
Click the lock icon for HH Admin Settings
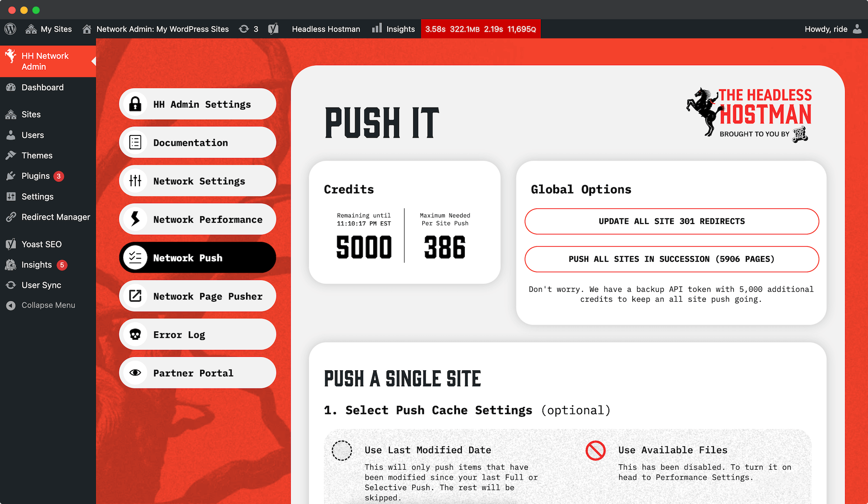135,104
